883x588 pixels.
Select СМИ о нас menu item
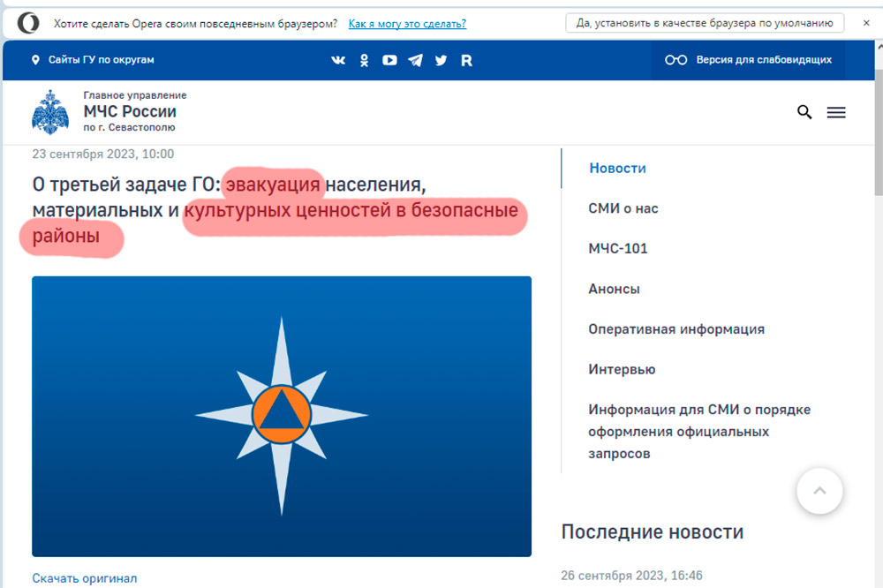click(x=623, y=208)
